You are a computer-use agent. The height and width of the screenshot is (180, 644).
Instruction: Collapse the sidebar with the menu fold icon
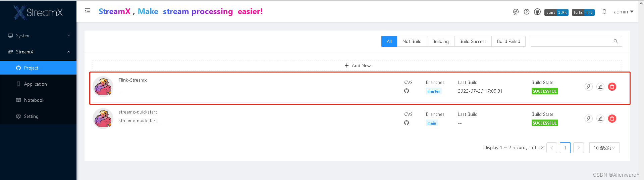[88, 11]
